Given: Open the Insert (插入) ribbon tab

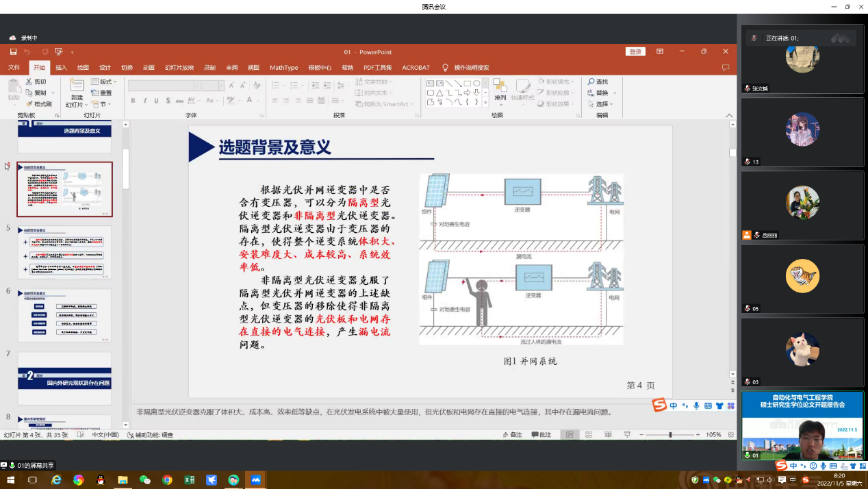Looking at the screenshot, I should tap(61, 68).
